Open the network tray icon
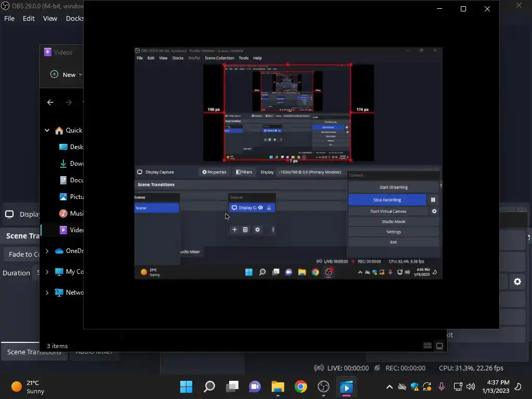The width and height of the screenshot is (532, 399). click(x=458, y=387)
